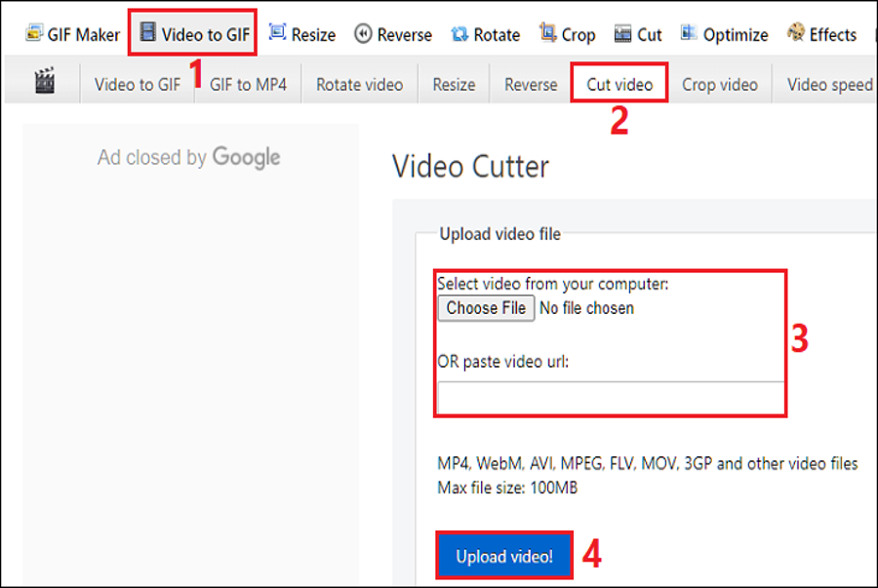Open the Video to GIF sub-tab
The image size is (878, 588).
pos(138,85)
